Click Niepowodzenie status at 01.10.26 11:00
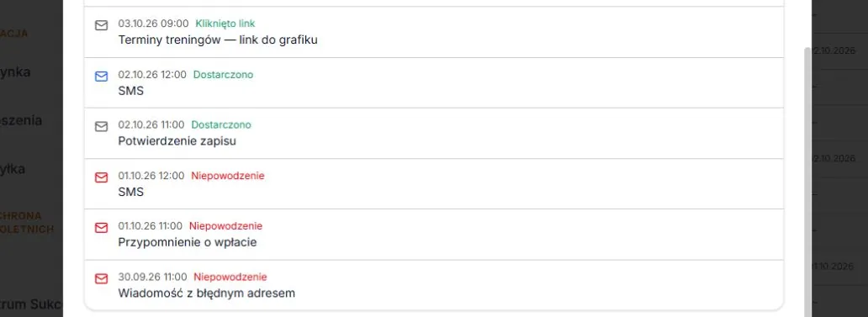The width and height of the screenshot is (868, 317). [225, 226]
